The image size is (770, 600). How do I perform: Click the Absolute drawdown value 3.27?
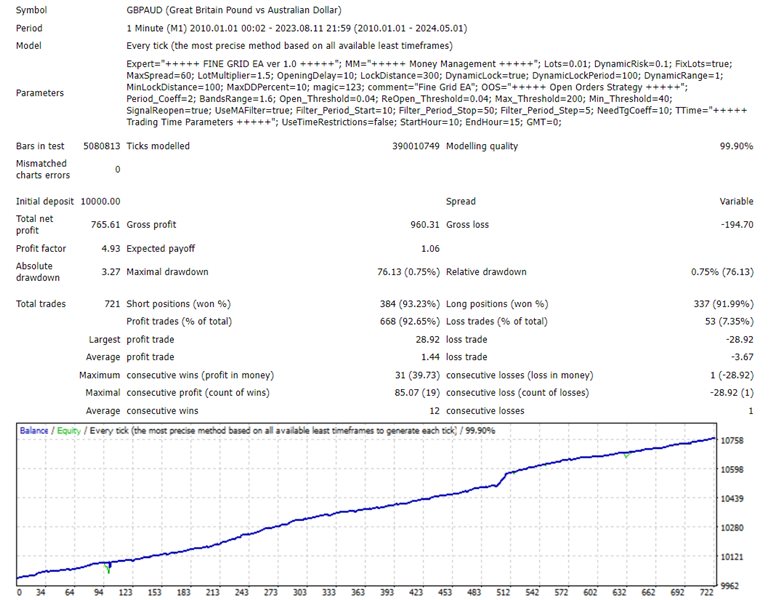pyautogui.click(x=110, y=272)
